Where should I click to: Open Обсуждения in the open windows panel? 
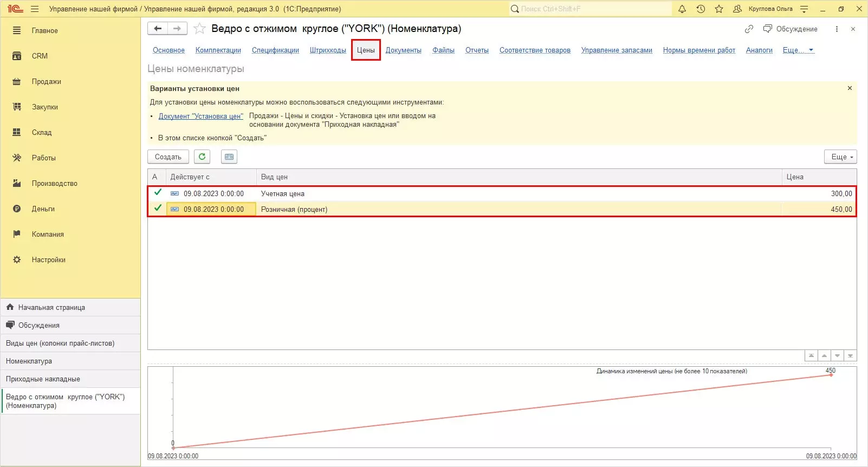pyautogui.click(x=71, y=325)
